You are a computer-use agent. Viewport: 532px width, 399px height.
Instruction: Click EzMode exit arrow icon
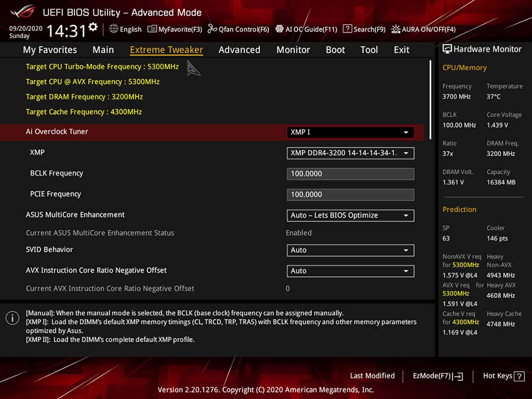coord(458,377)
